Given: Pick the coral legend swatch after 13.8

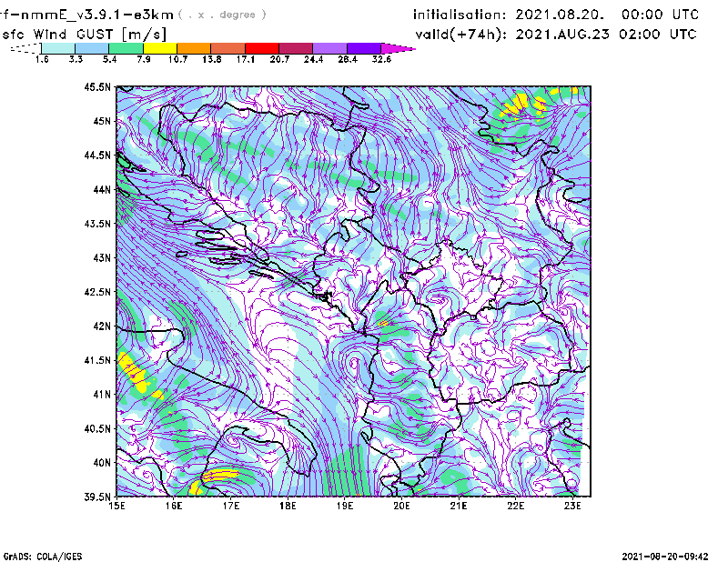Looking at the screenshot, I should [228, 48].
